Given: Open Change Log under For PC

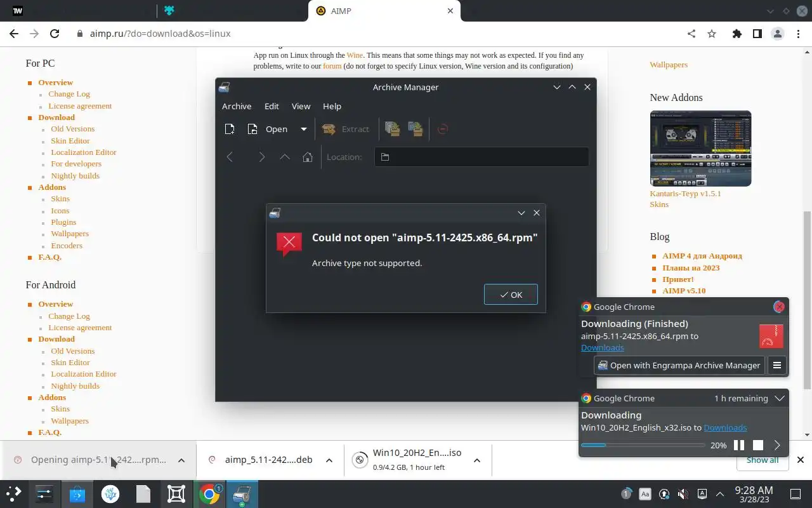Looking at the screenshot, I should pyautogui.click(x=69, y=94).
